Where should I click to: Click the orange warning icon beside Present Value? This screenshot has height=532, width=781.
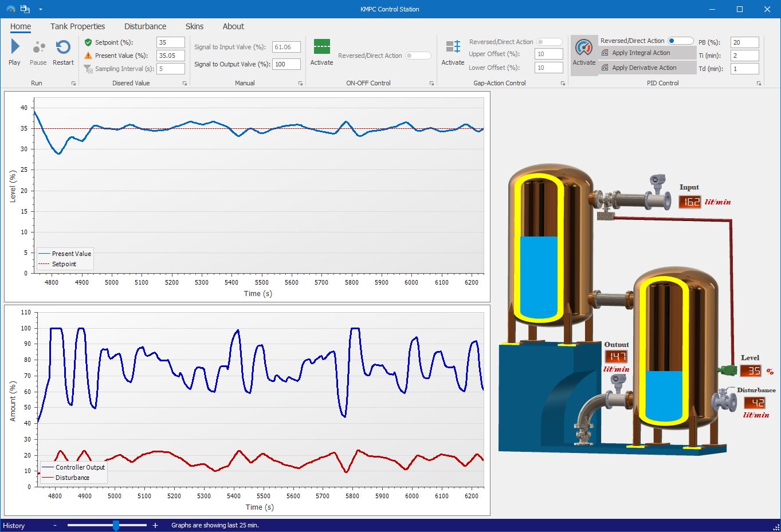tap(88, 56)
